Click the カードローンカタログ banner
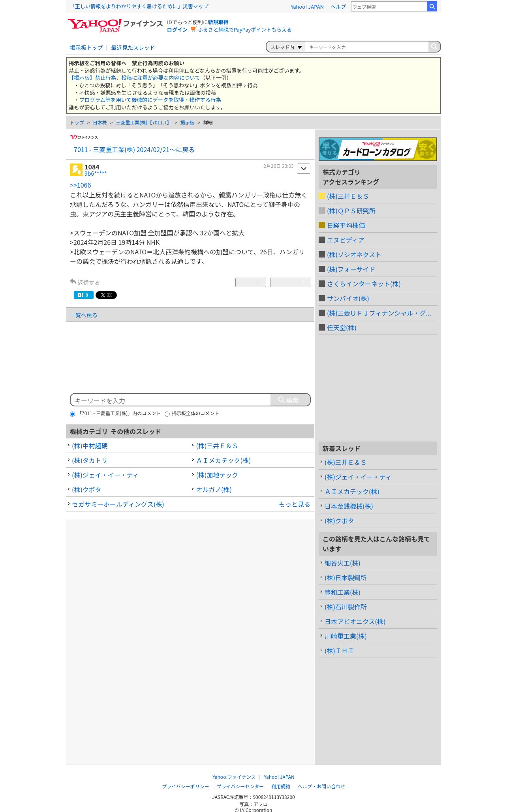 378,149
